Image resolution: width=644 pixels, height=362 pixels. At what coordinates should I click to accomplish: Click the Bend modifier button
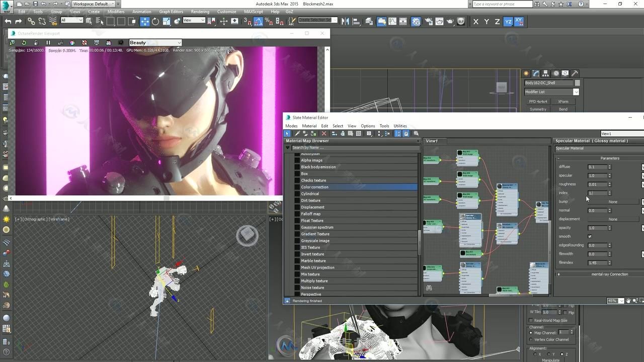tap(563, 110)
